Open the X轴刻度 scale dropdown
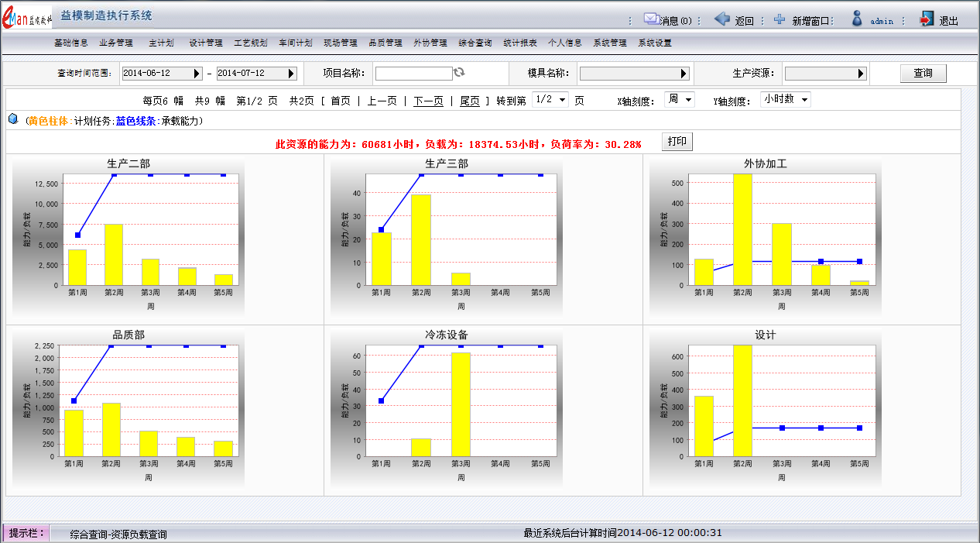980x543 pixels. 680,100
